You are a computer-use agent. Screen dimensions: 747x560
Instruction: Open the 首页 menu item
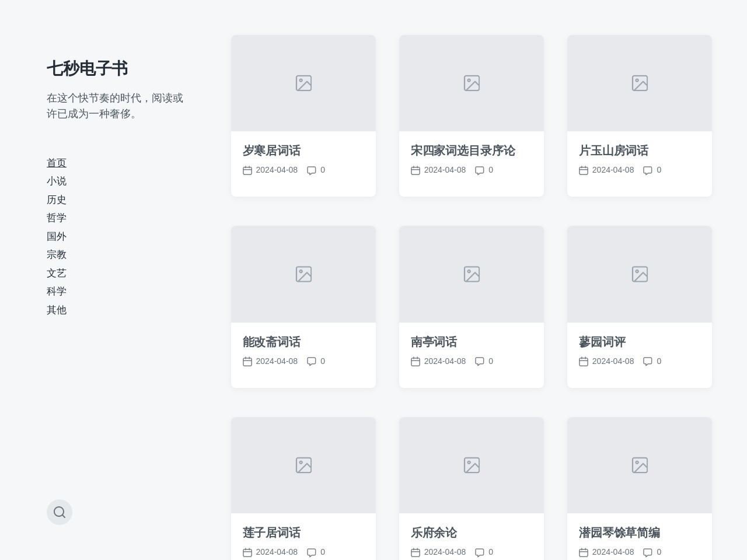57,163
